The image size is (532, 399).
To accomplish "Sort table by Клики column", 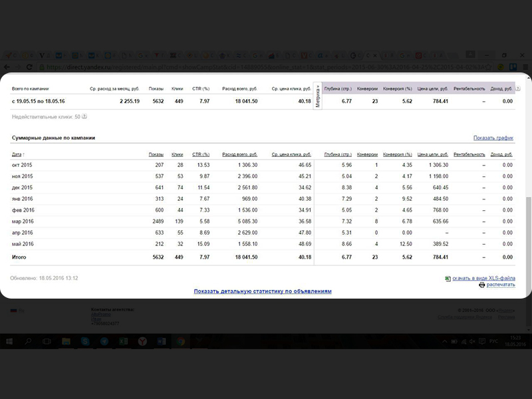I will pos(177,154).
